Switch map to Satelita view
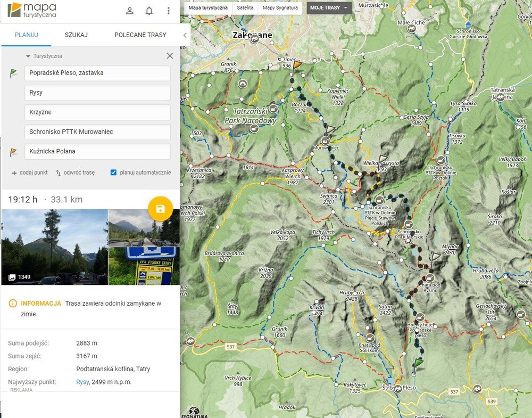This screenshot has width=532, height=418. [x=245, y=8]
